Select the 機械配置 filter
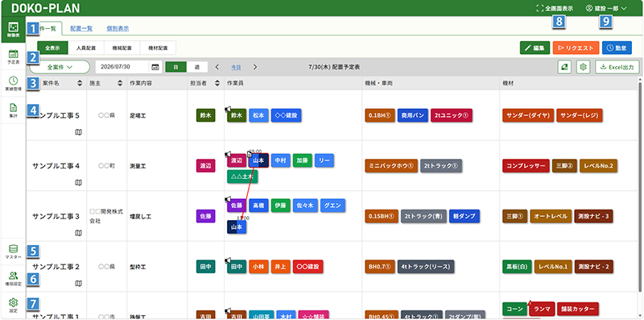Viewport: 644px width, 320px height. (x=122, y=48)
